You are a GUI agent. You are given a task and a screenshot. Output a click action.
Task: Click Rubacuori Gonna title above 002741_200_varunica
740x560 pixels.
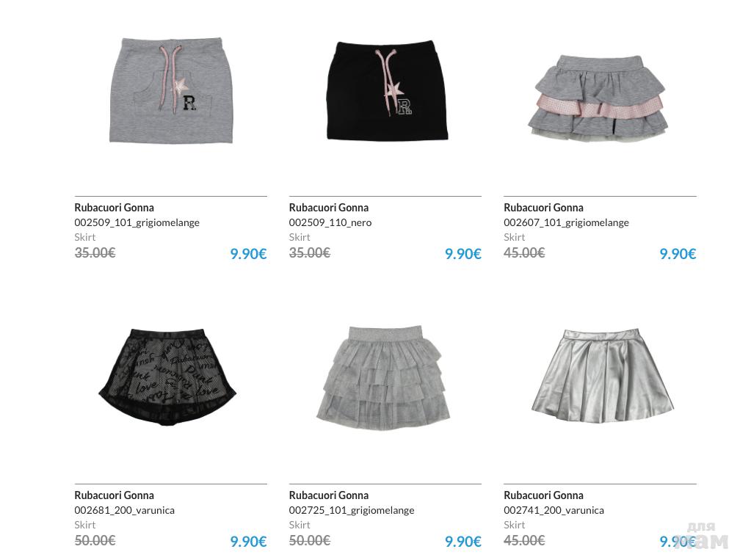pyautogui.click(x=544, y=495)
